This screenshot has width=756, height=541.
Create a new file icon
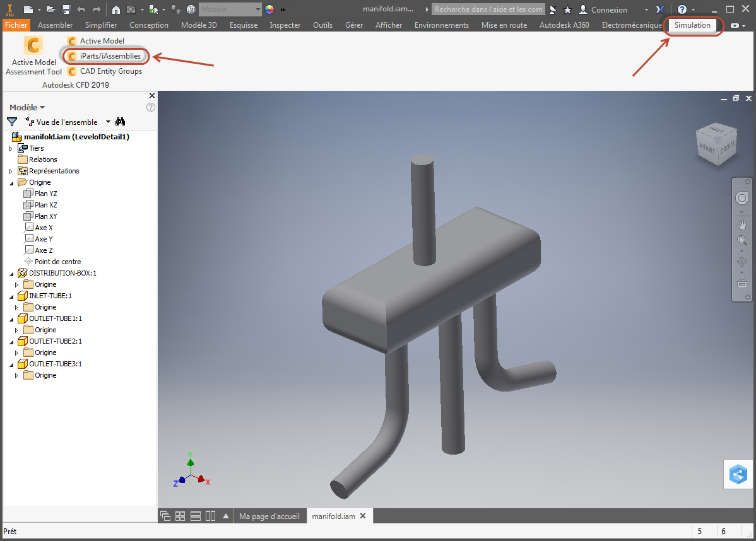point(28,9)
